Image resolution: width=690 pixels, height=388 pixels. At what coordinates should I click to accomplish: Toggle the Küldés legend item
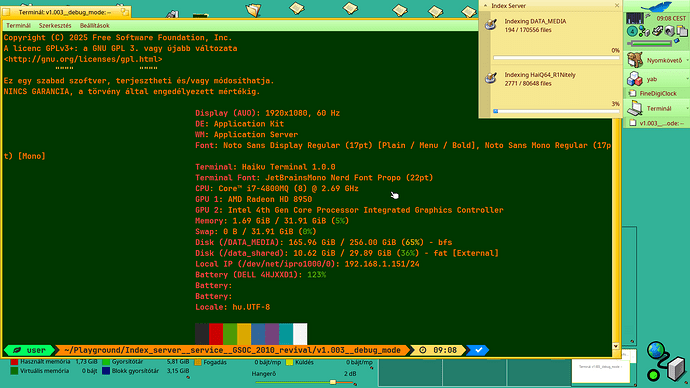[329, 362]
